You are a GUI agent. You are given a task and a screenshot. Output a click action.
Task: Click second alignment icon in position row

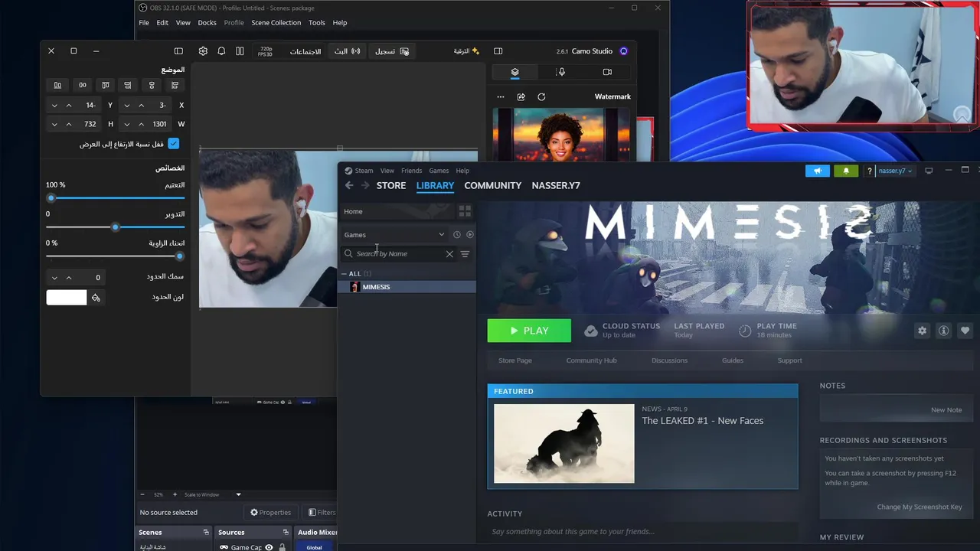tap(83, 85)
